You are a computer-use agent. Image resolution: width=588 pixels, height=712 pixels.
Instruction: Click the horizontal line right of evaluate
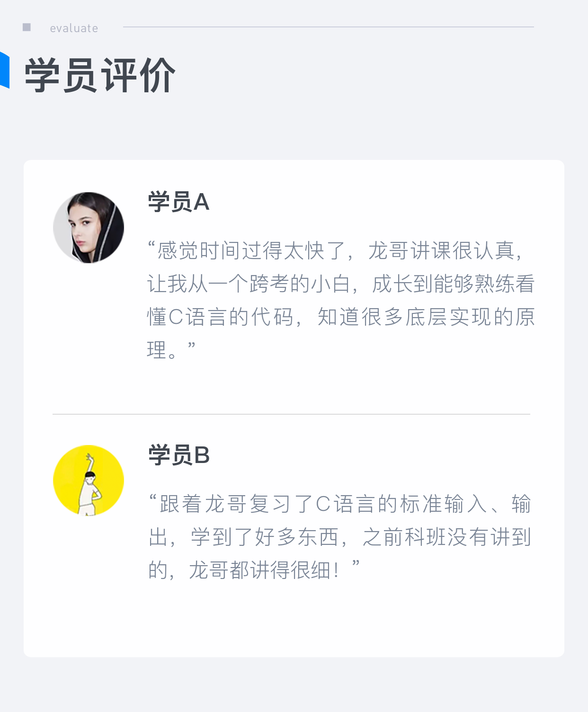329,27
